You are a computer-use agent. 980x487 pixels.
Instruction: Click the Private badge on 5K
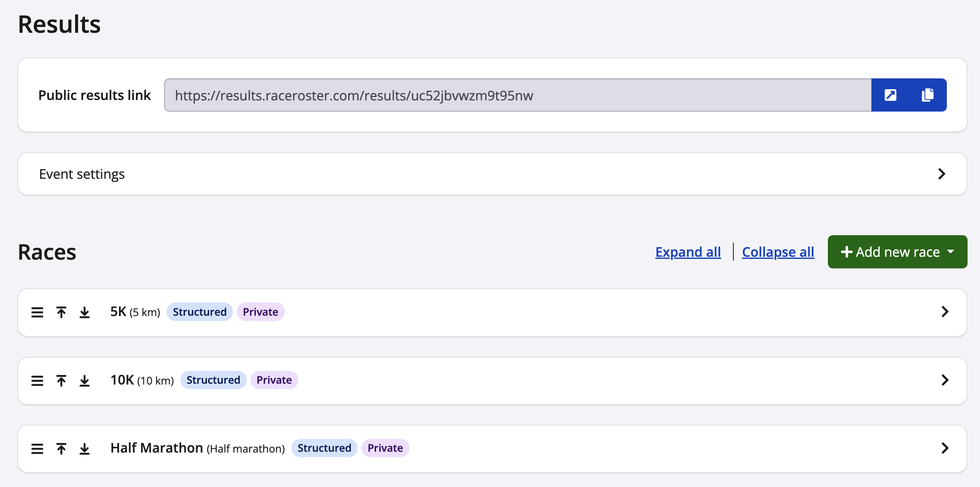coord(260,312)
